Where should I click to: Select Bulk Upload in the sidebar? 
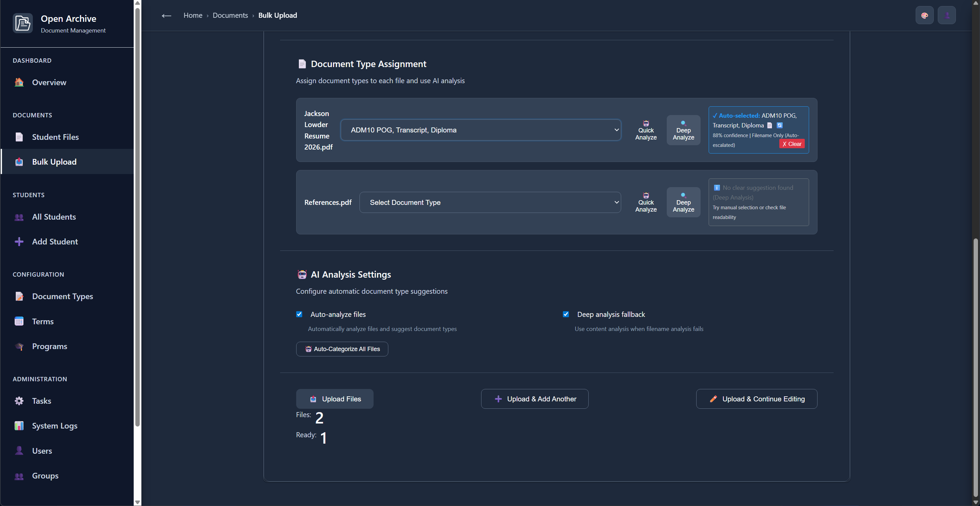67,162
